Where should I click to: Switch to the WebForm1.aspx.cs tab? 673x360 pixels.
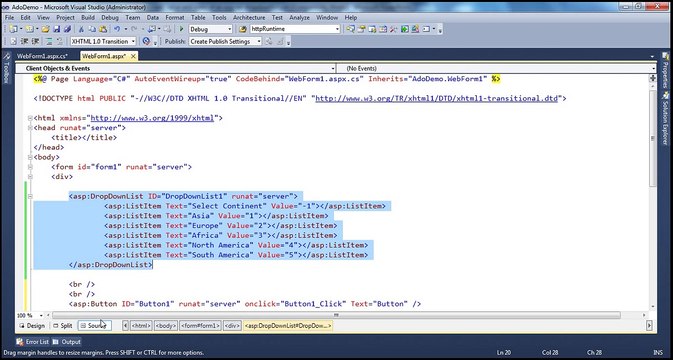tap(42, 56)
